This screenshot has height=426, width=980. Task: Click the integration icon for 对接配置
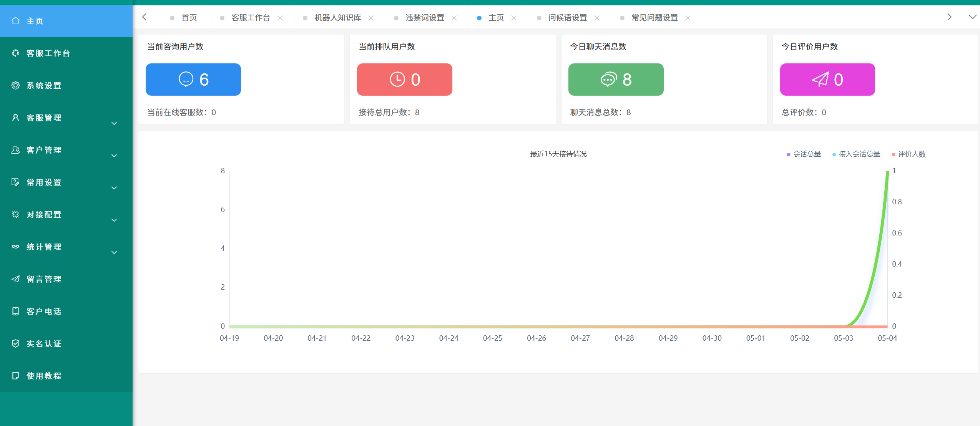coord(15,214)
